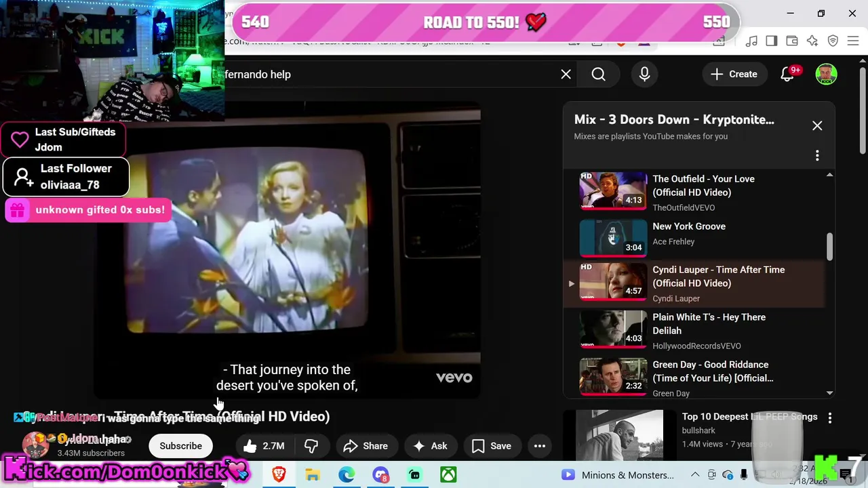The image size is (868, 488).
Task: Open Brave Leo AI sparkle icon
Action: pos(812,41)
